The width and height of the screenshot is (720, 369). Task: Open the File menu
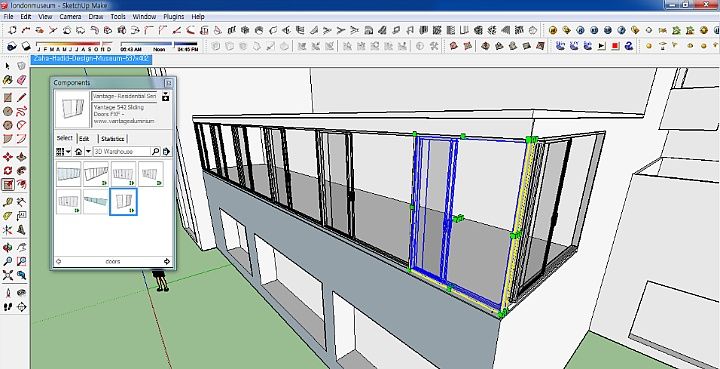pyautogui.click(x=8, y=17)
